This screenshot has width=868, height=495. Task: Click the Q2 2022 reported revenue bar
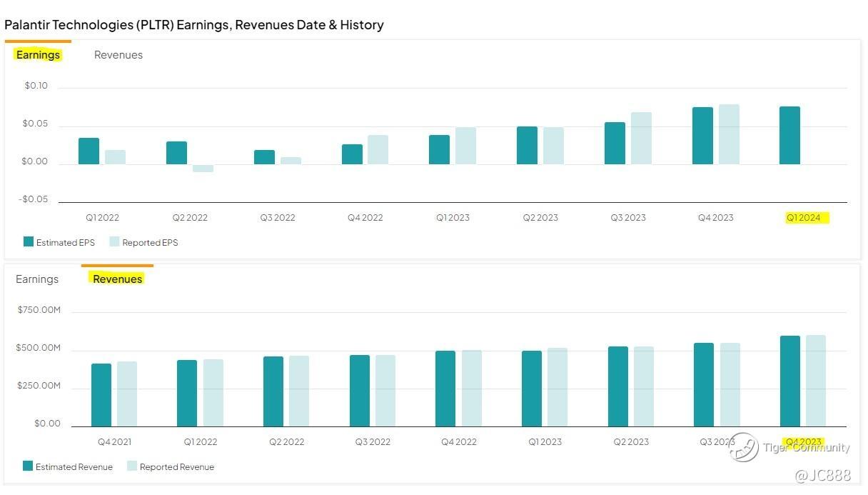(x=299, y=391)
